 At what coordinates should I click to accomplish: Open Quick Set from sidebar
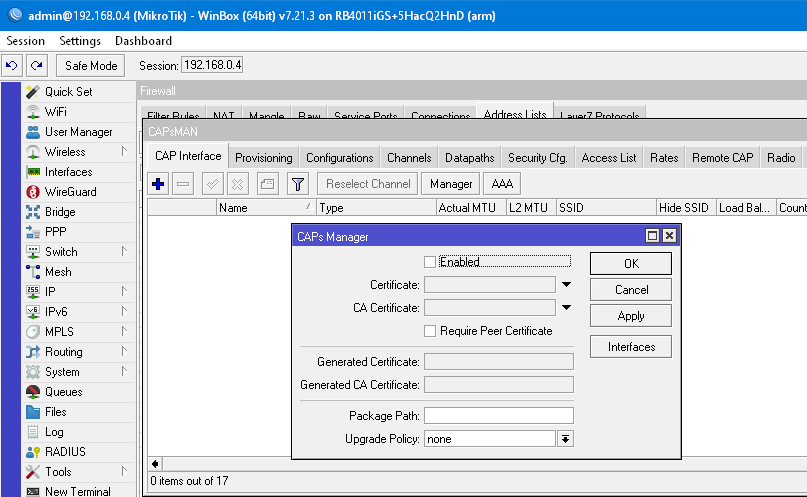pyautogui.click(x=68, y=92)
